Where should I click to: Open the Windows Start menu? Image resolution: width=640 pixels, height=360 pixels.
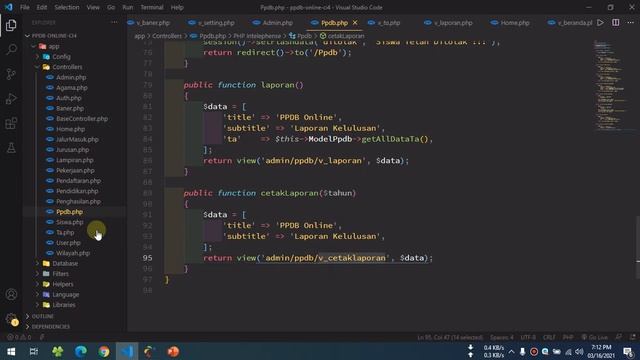[11, 351]
